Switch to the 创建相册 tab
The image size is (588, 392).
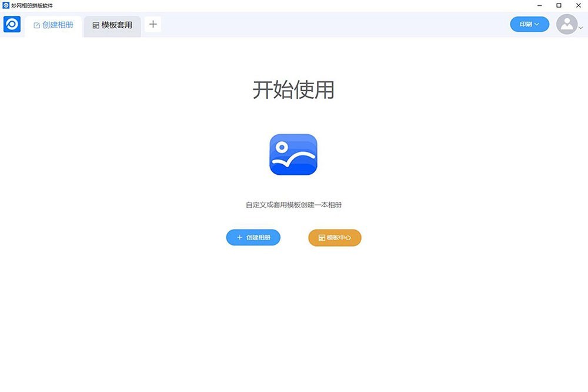click(x=54, y=25)
